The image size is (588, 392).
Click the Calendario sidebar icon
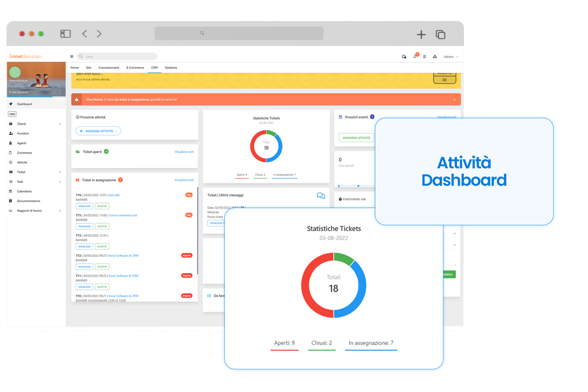tap(10, 191)
